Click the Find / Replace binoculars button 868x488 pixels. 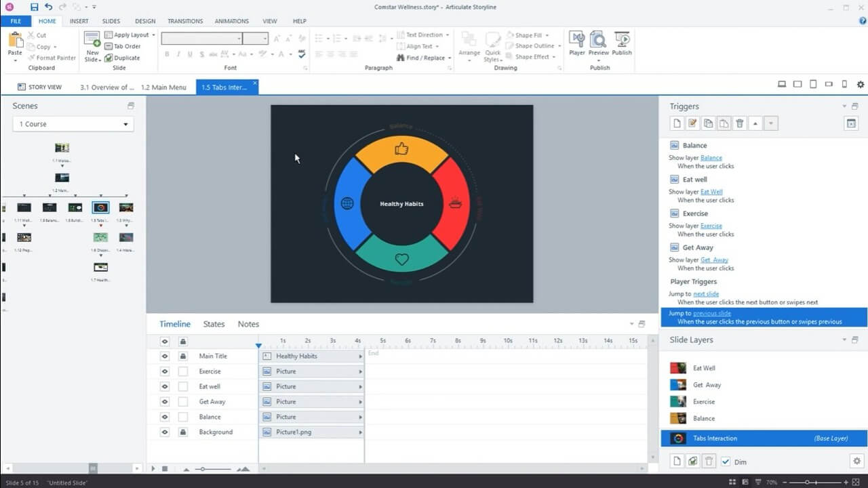point(423,58)
